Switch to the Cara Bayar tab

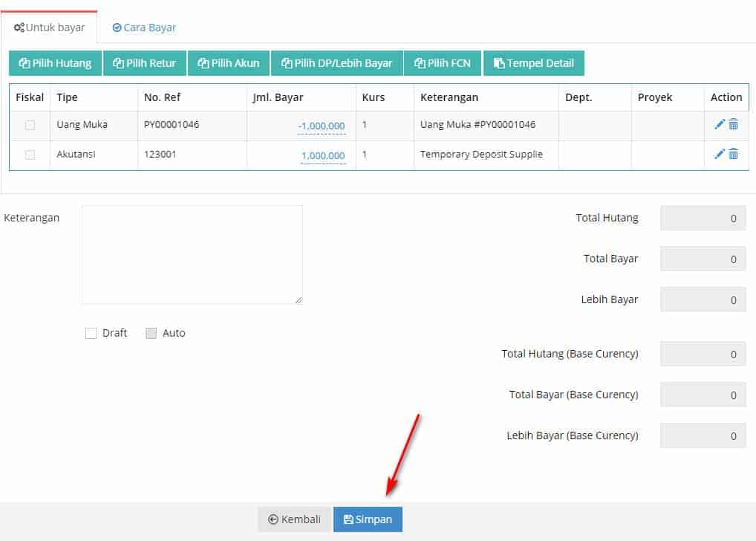tap(144, 27)
